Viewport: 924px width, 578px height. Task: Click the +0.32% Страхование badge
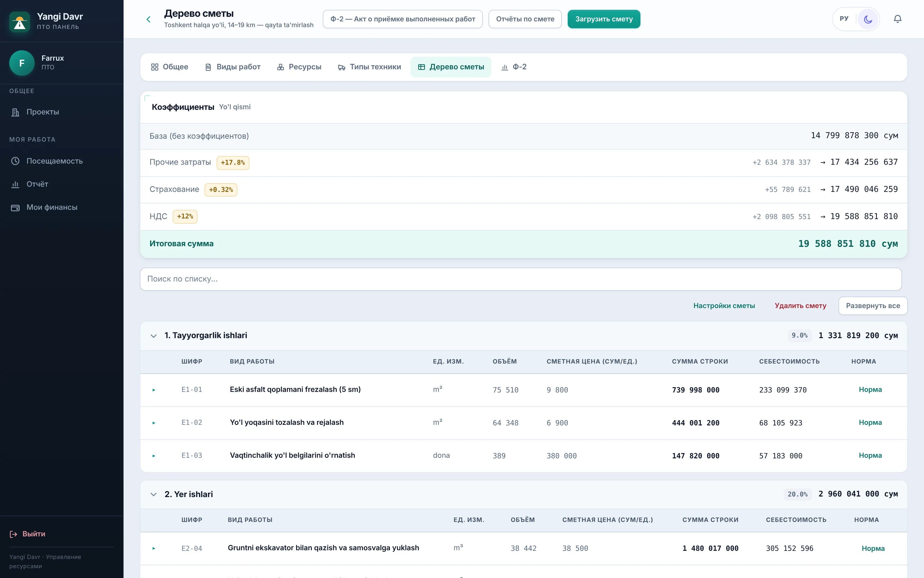click(x=221, y=190)
